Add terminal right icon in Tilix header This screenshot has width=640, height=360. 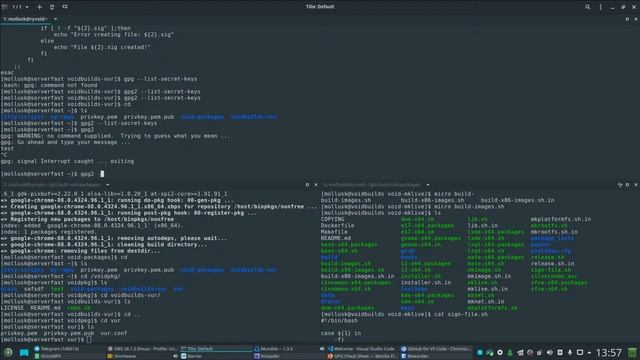[x=52, y=7]
